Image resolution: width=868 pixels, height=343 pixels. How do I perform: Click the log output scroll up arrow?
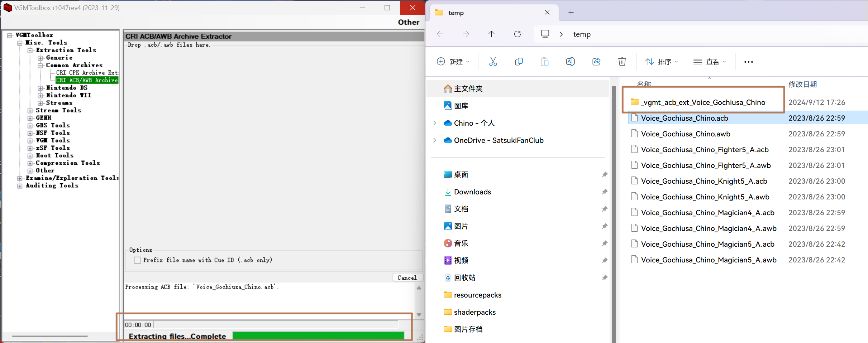[x=419, y=288]
